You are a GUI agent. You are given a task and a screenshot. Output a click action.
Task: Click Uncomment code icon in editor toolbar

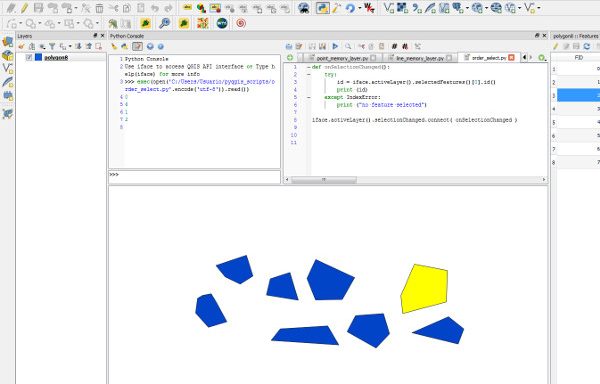point(405,46)
